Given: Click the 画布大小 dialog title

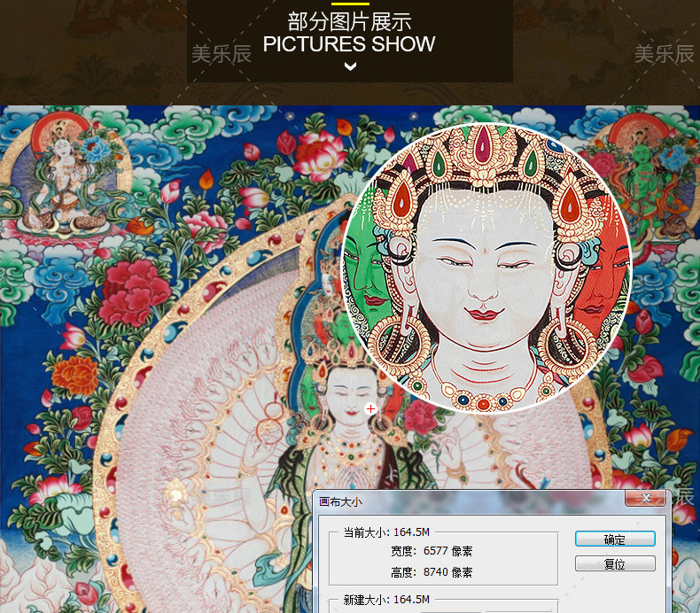Looking at the screenshot, I should [x=340, y=502].
